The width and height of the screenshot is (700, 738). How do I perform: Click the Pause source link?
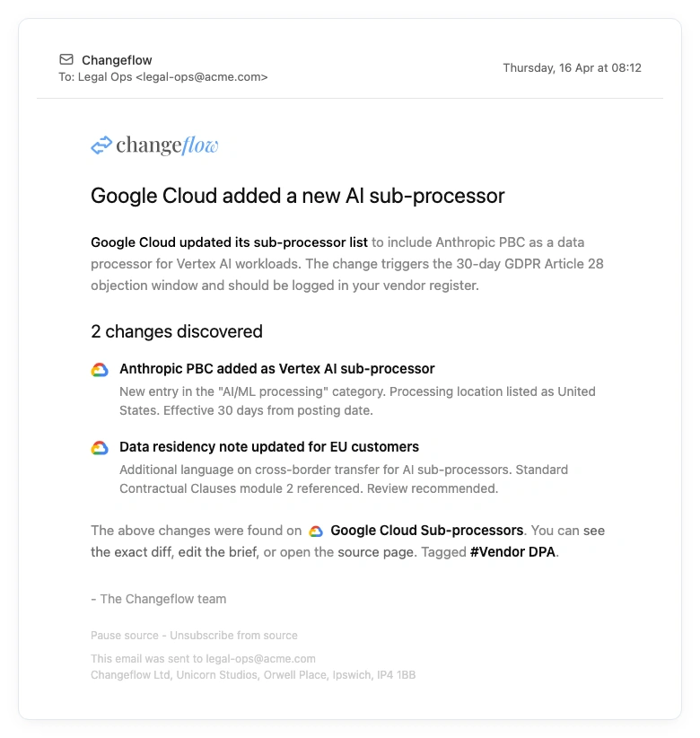click(126, 636)
